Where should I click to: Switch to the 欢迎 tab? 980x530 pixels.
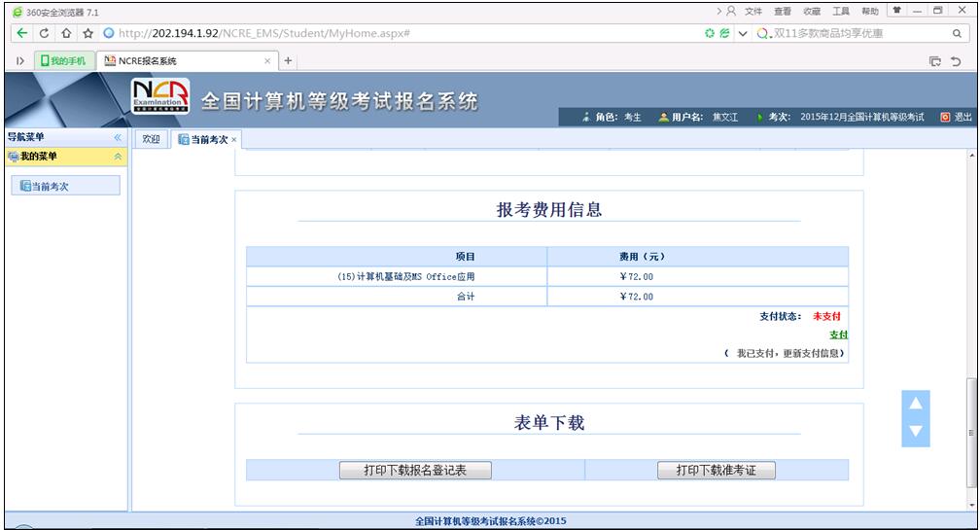coord(151,140)
